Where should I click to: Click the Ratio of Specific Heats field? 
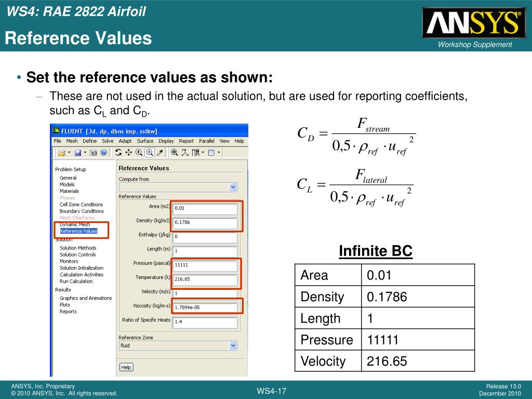[205, 322]
